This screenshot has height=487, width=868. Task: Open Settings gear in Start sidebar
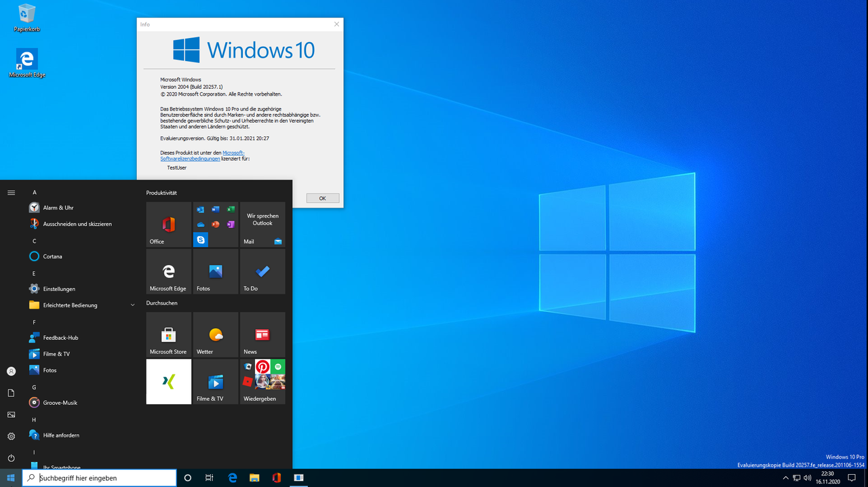[11, 436]
